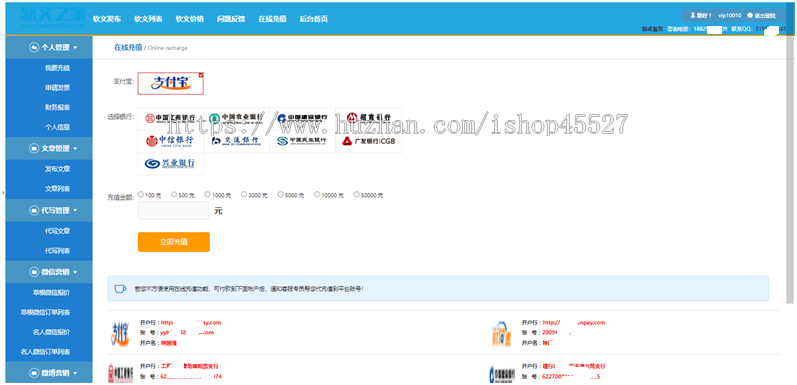Open 代写列表 in sidebar
Screen dimensions: 797x385
click(57, 251)
